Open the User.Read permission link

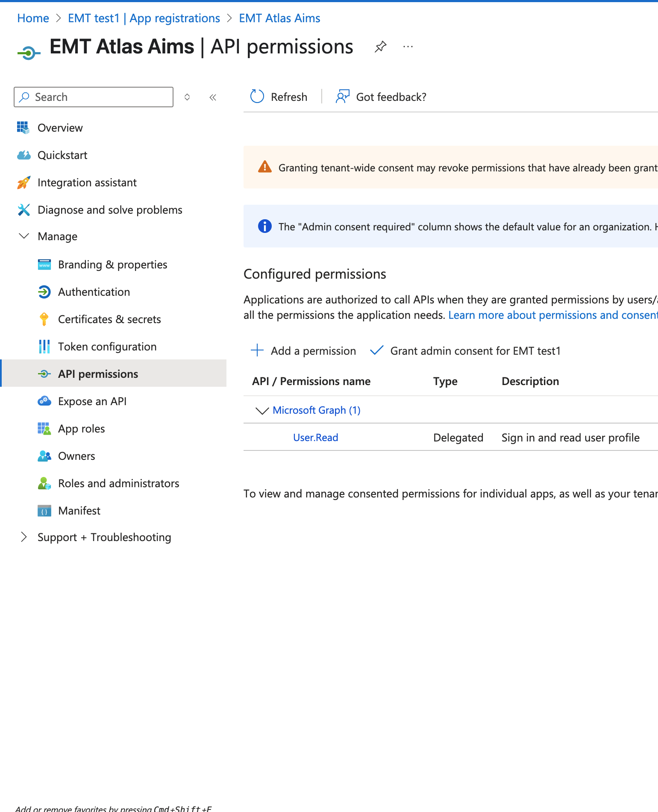click(x=316, y=437)
